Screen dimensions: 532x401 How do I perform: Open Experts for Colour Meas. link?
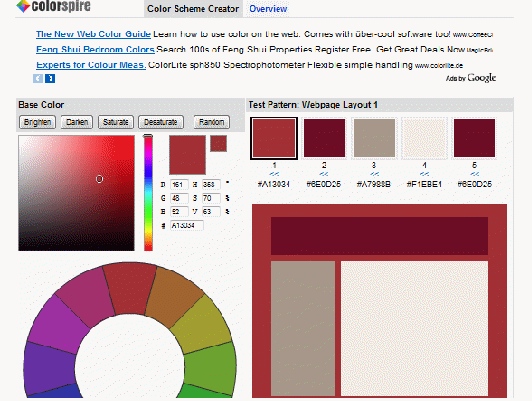(x=91, y=65)
